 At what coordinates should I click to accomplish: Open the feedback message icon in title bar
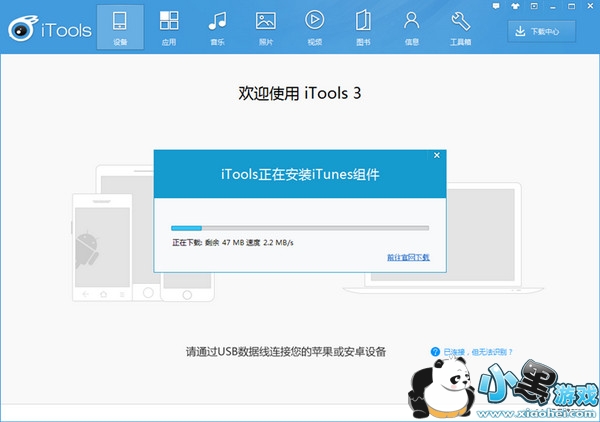[496, 6]
